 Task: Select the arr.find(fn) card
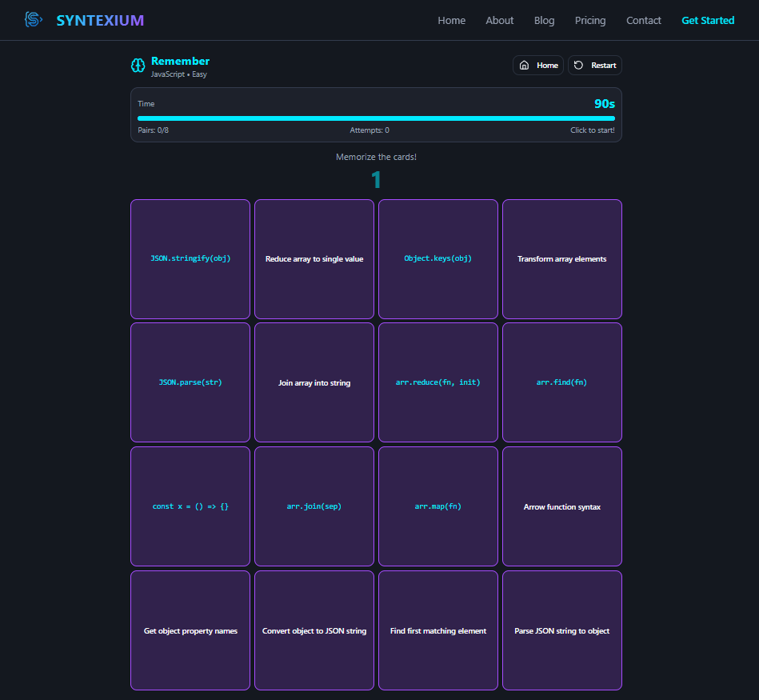pos(562,382)
